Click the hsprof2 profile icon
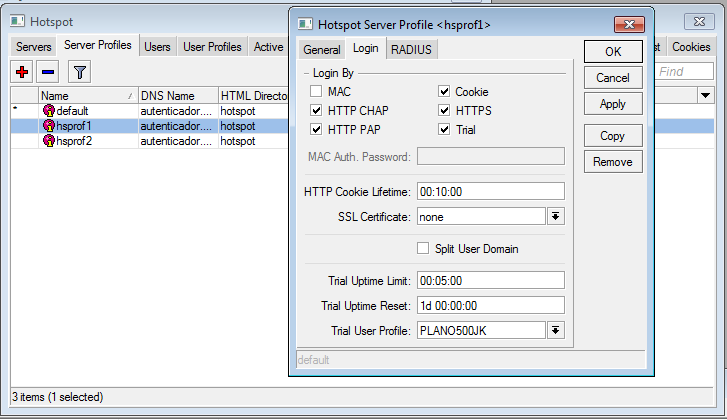Image resolution: width=727 pixels, height=420 pixels. 48,141
